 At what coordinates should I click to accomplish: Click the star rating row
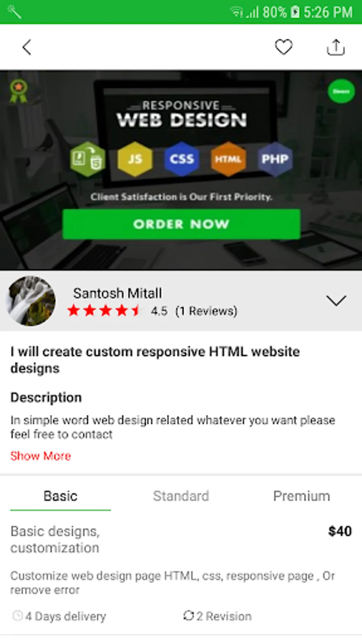[x=104, y=311]
